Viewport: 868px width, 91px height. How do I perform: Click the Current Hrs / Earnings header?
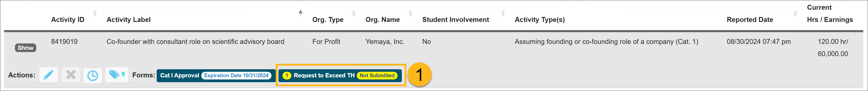pyautogui.click(x=830, y=14)
